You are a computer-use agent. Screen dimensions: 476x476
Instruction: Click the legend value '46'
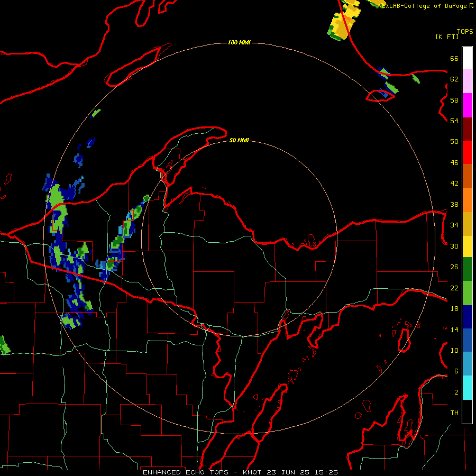(x=454, y=162)
